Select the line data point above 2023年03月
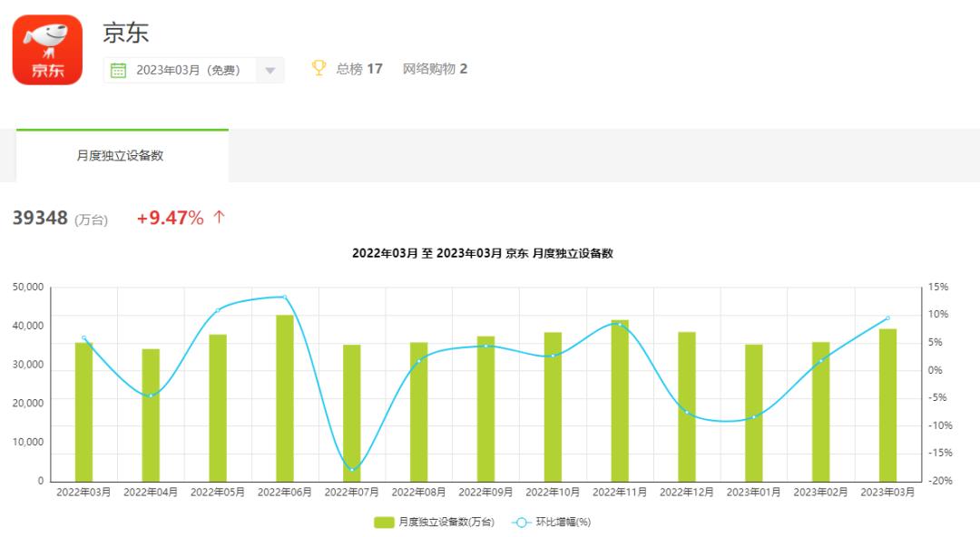 tap(888, 318)
